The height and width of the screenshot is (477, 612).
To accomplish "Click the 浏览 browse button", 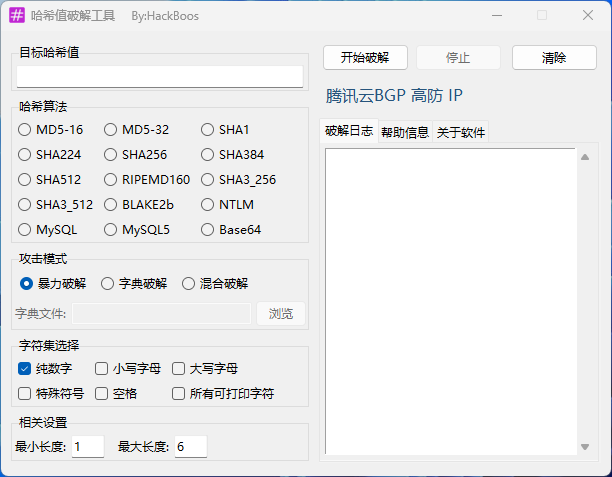I will (281, 313).
